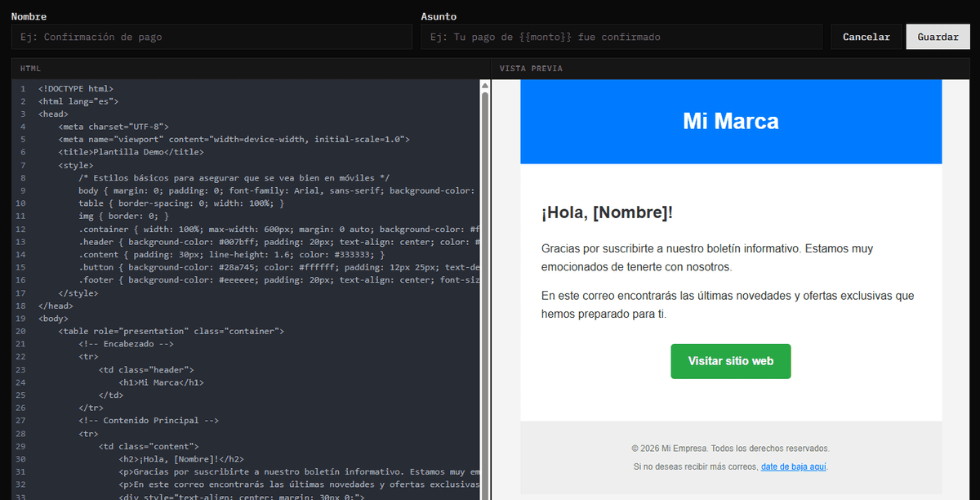
Task: Click the "Mi Marca" preview heading
Action: coord(731,122)
